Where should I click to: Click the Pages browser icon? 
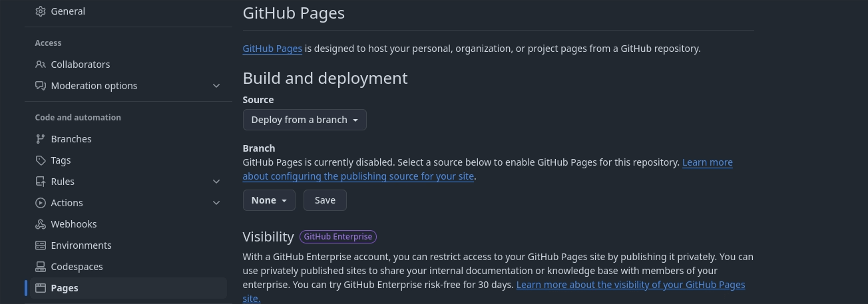pyautogui.click(x=41, y=288)
